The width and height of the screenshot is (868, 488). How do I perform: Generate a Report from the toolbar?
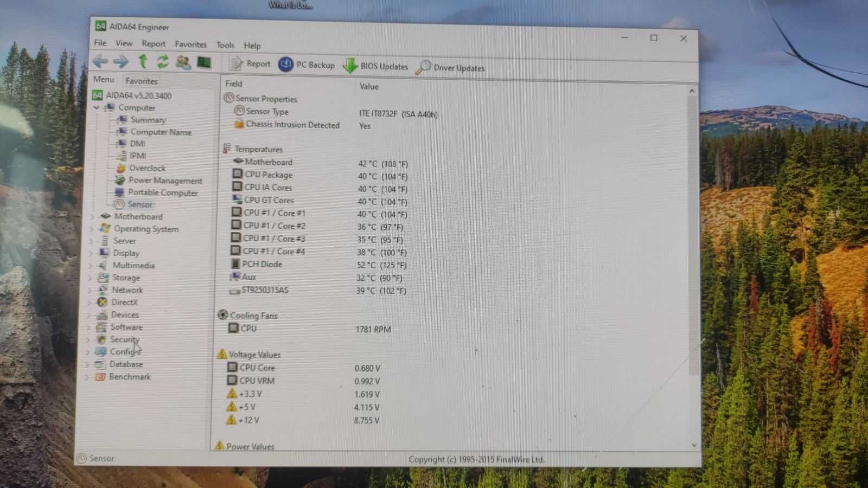click(x=250, y=64)
